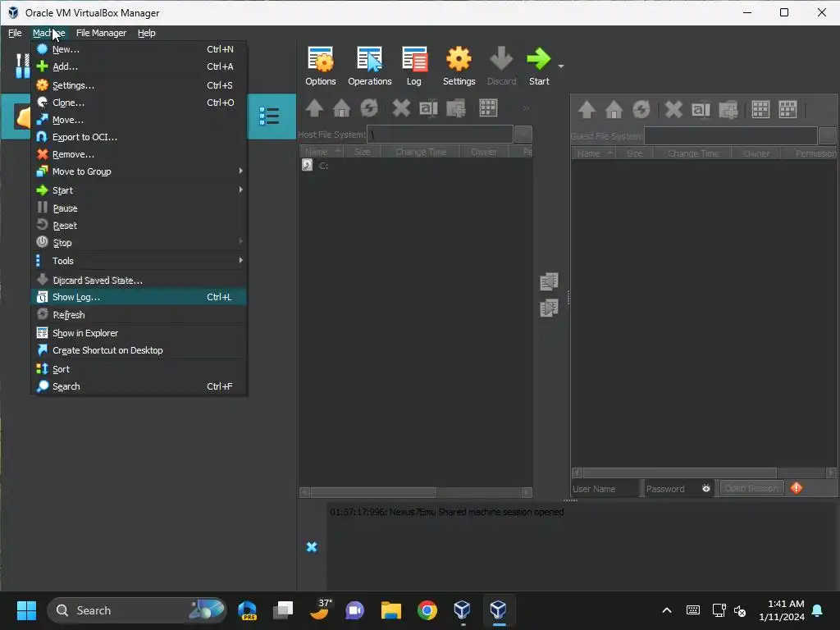Viewport: 840px width, 630px height.
Task: Click the grid selection icon in host panel
Action: pos(488,108)
